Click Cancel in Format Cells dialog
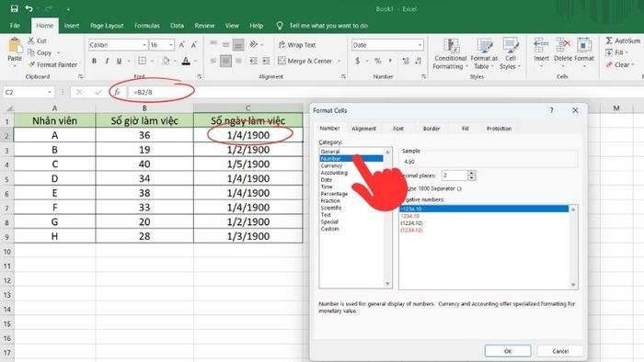This screenshot has width=644, height=362. (560, 351)
